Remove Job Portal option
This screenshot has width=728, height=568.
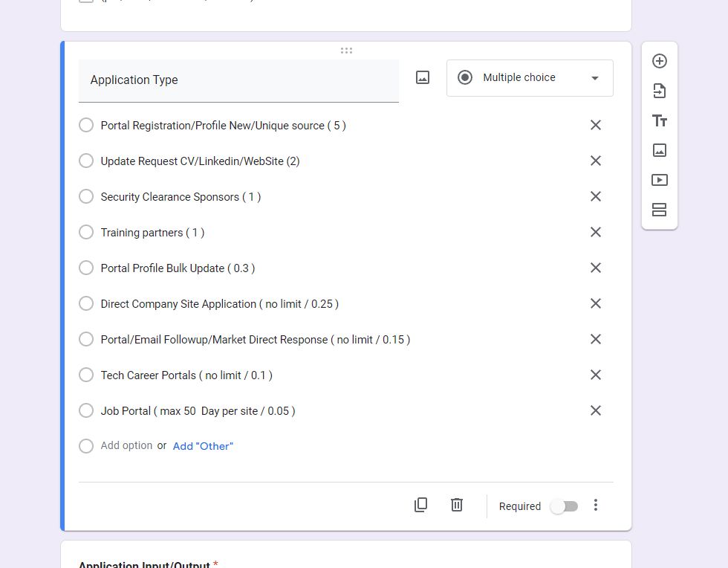click(x=596, y=410)
